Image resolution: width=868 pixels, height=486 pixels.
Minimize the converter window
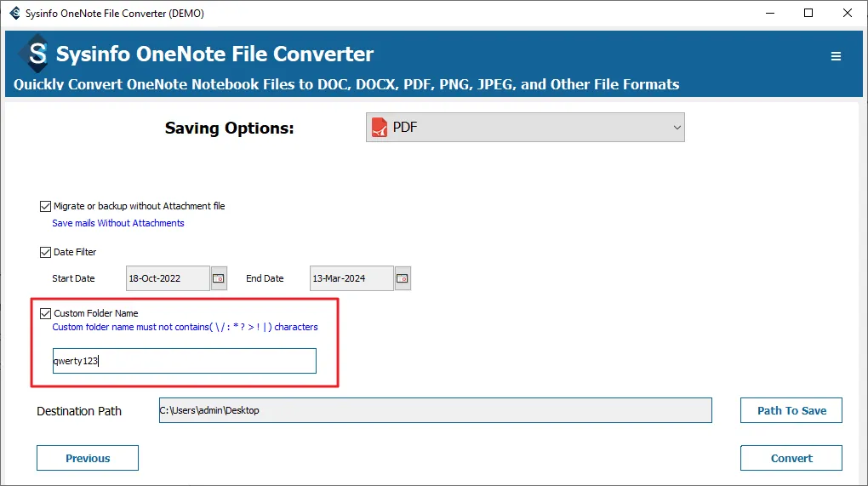point(770,13)
